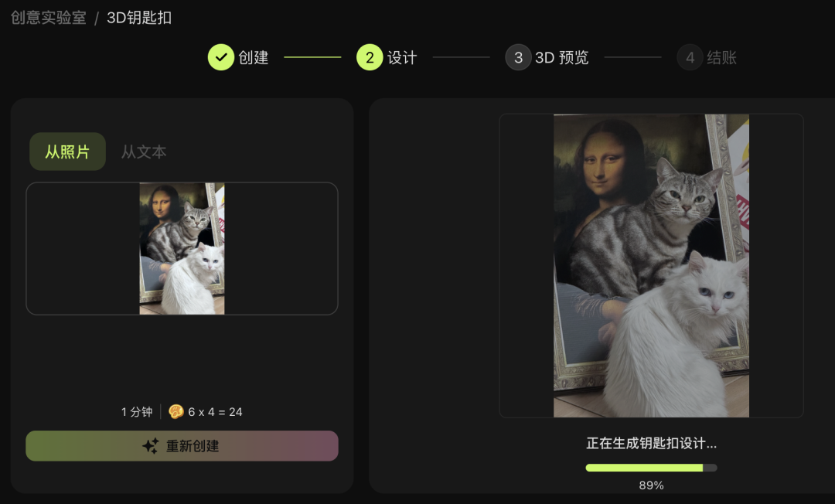Screen dimensions: 835x504
Task: Select step 4 circle for 结账
Action: coord(690,57)
